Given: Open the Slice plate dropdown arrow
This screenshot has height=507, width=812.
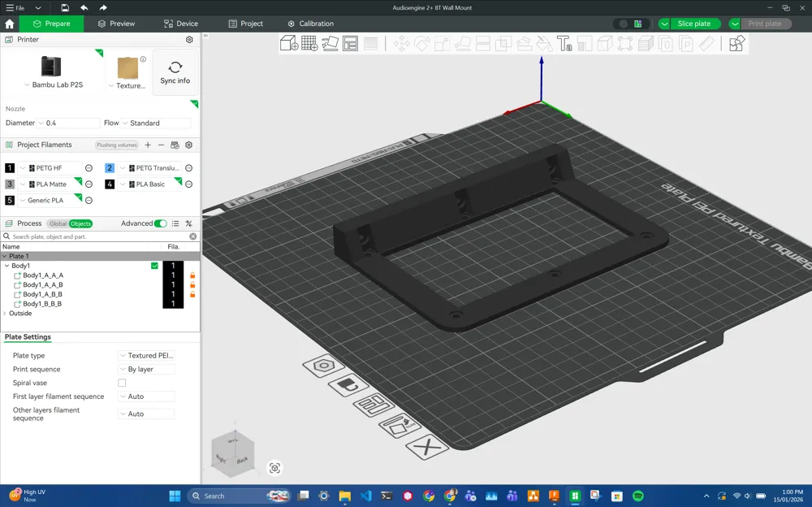Looking at the screenshot, I should point(664,24).
